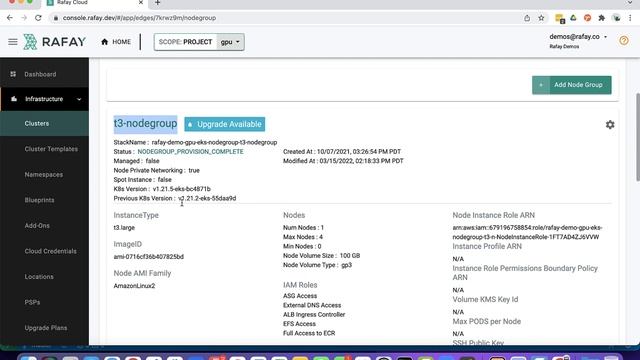The height and width of the screenshot is (360, 640).
Task: Go back in browser history
Action: click(10, 18)
